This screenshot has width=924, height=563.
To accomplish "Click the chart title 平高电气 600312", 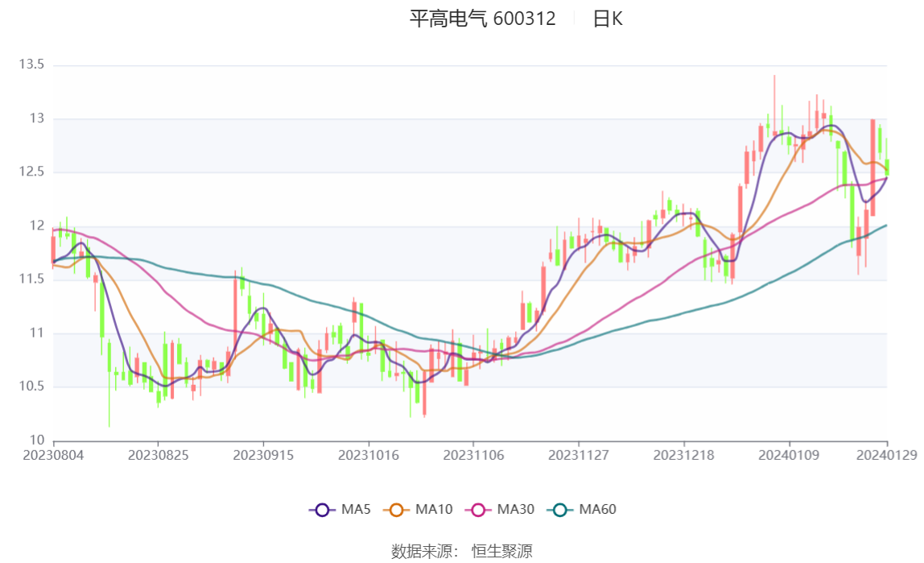I will point(483,19).
